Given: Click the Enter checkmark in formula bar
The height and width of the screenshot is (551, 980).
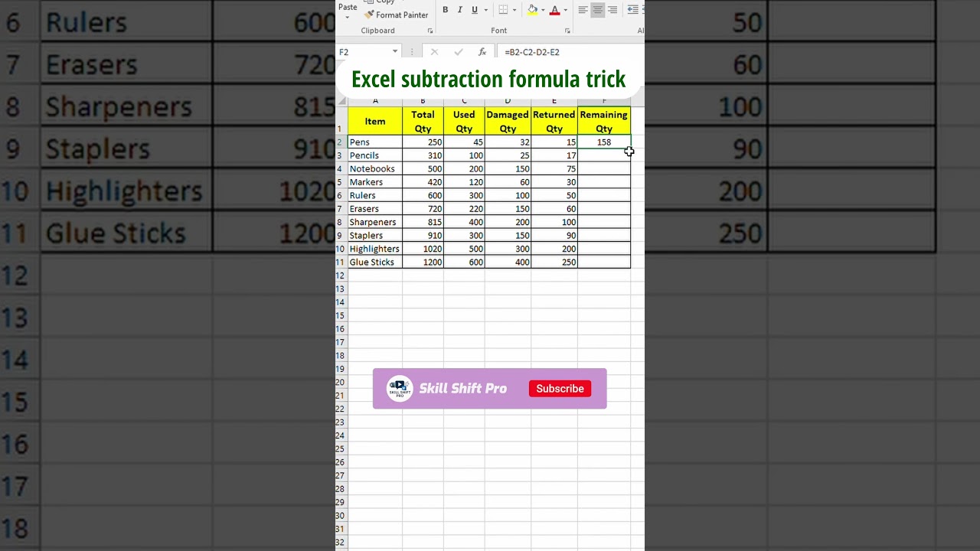Looking at the screenshot, I should (x=459, y=52).
